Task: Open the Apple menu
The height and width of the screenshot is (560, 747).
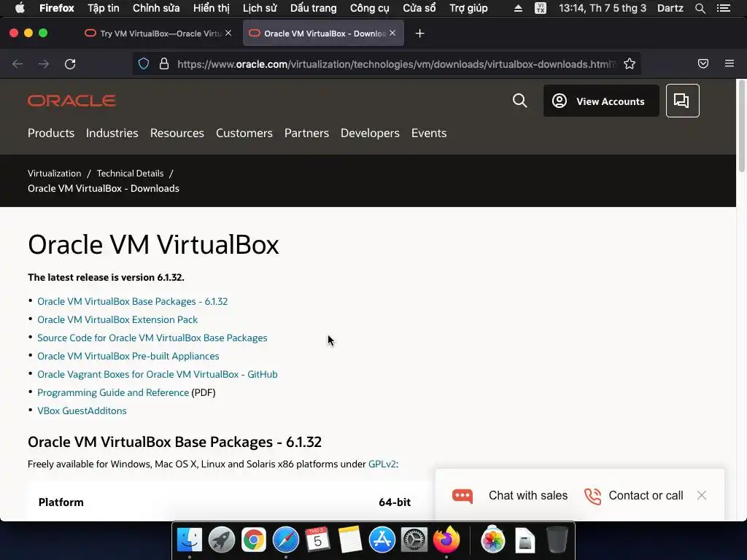Action: pos(20,8)
